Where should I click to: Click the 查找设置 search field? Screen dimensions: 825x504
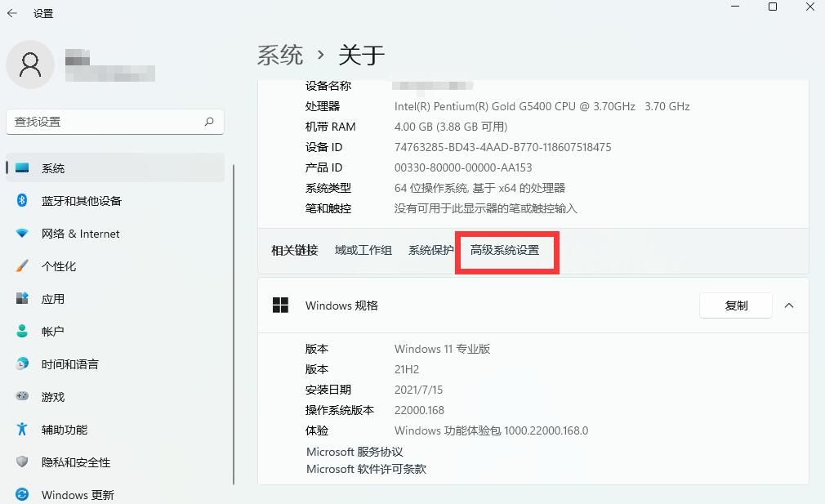click(114, 122)
